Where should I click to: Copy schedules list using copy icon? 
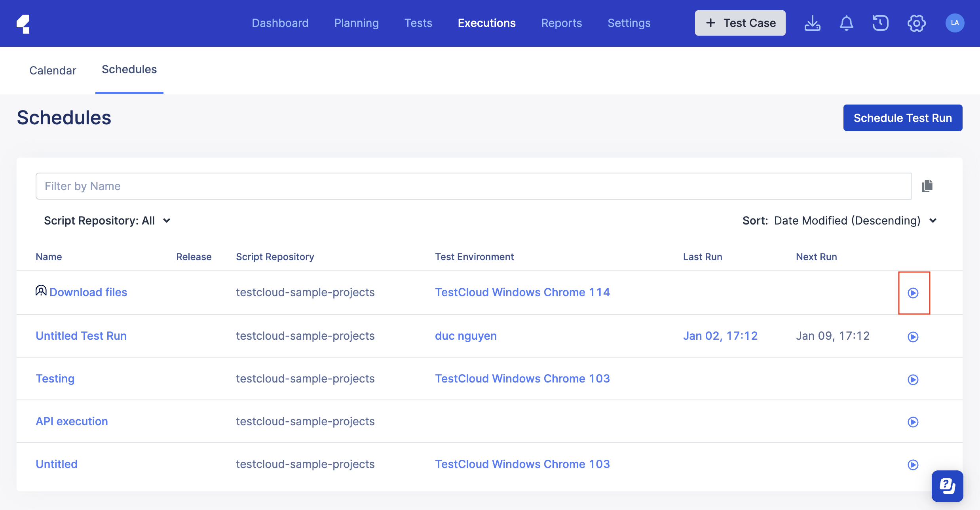pyautogui.click(x=928, y=186)
